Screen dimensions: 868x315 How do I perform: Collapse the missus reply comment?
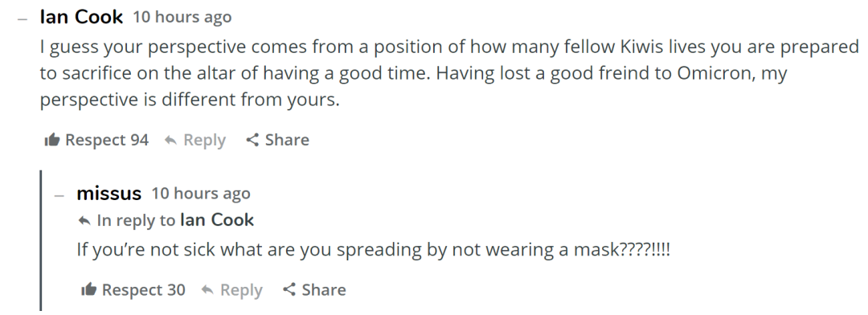59,195
